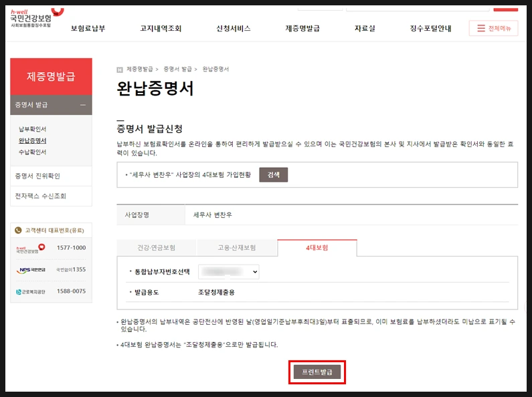
Task: Open the 통합납부자번호선택 dropdown
Action: [229, 271]
